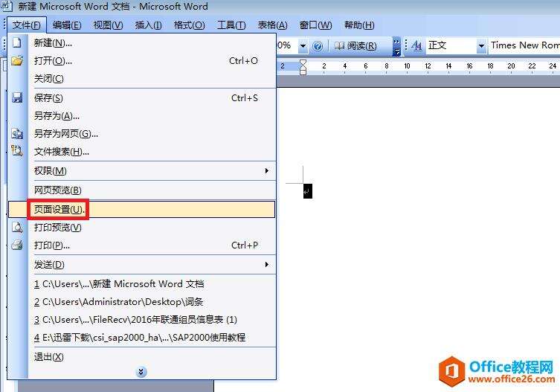The height and width of the screenshot is (392, 560).
Task: Open the 表格(A) menu
Action: coord(272,25)
